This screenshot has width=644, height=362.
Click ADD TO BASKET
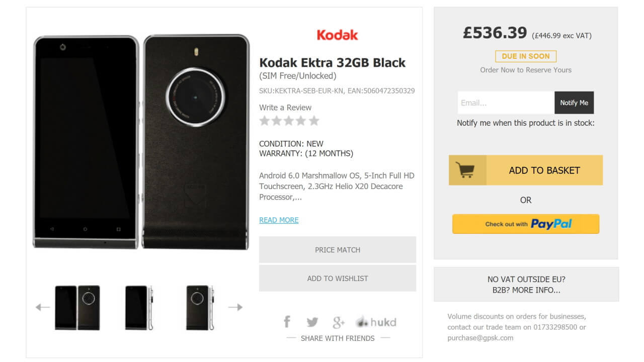click(x=545, y=170)
